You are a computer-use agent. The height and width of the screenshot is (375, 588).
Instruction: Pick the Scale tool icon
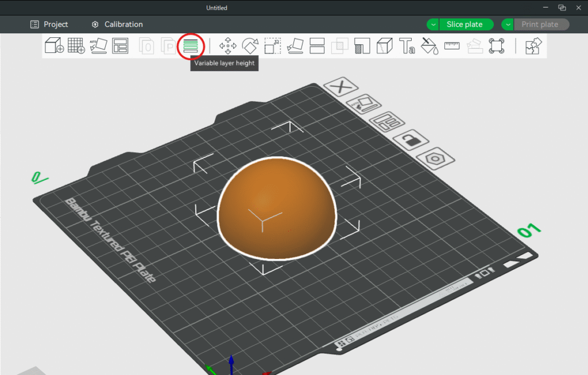pyautogui.click(x=272, y=46)
